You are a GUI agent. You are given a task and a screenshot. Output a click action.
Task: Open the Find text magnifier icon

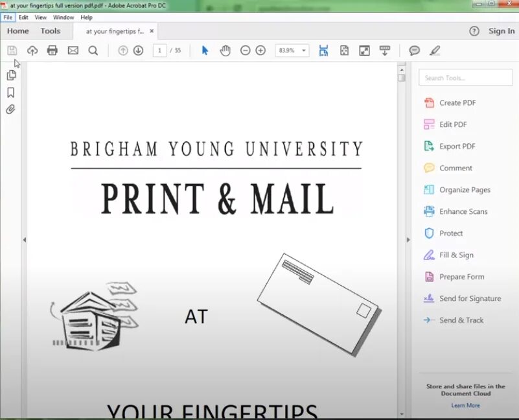[93, 51]
